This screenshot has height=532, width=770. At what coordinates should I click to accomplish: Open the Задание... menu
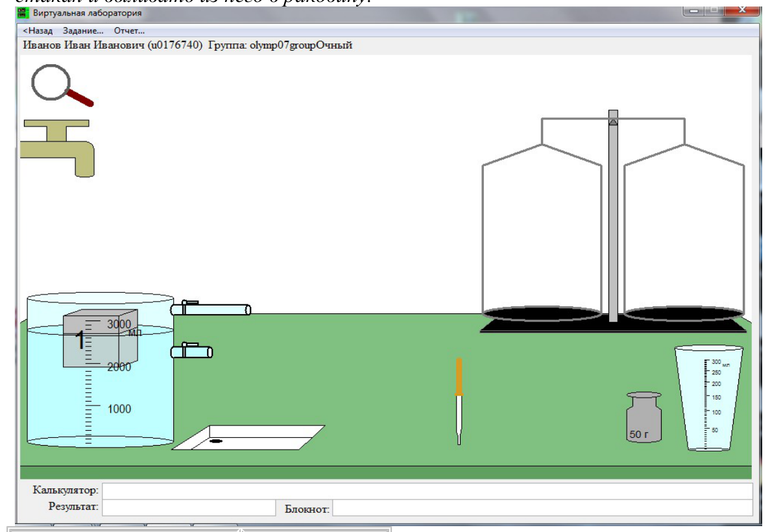tap(83, 30)
